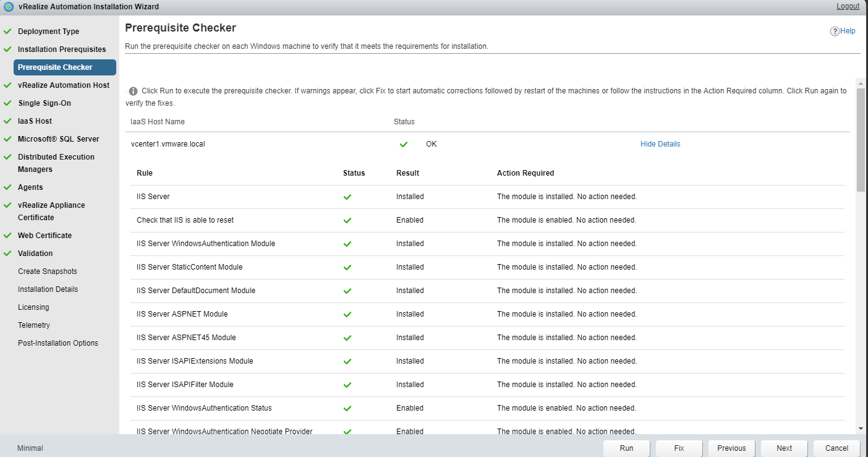Screen dimensions: 868x457
Task: Click the green OK status checkmark for vcenter1.vmware.local
Action: click(404, 144)
